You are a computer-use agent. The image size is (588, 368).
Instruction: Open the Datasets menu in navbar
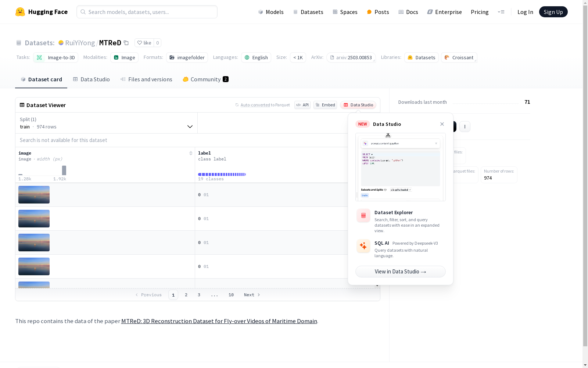pyautogui.click(x=308, y=12)
